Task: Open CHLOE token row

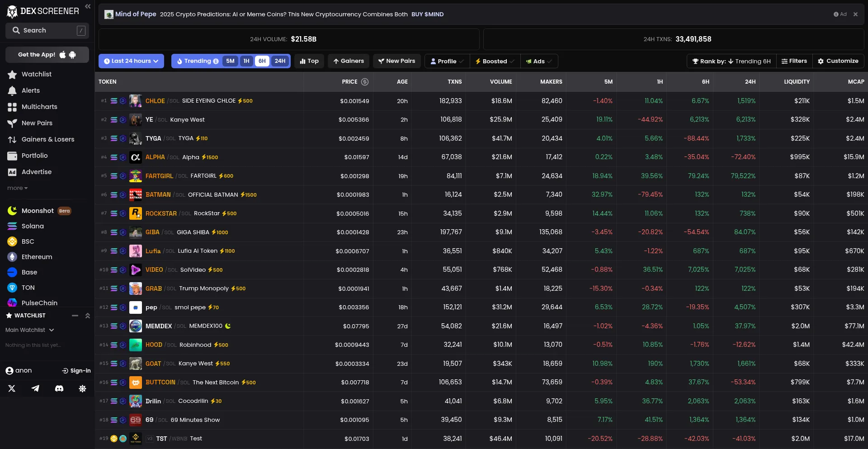Action: pyautogui.click(x=481, y=101)
